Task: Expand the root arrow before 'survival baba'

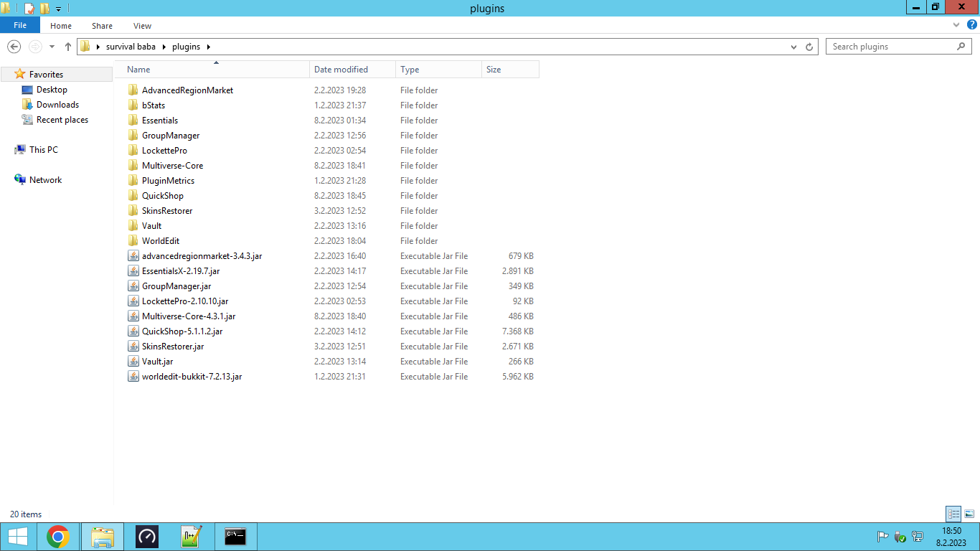Action: (x=98, y=47)
